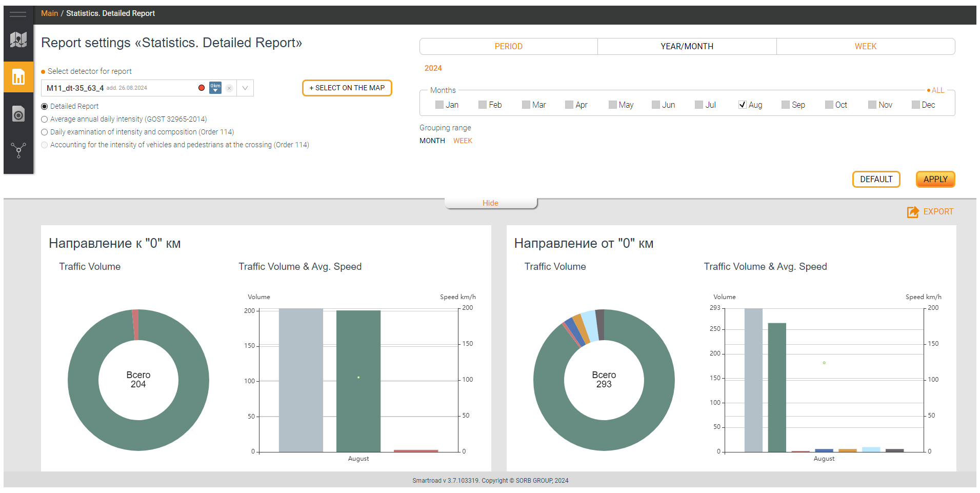Check the Dec month checkbox
980x493 pixels.
pos(916,105)
